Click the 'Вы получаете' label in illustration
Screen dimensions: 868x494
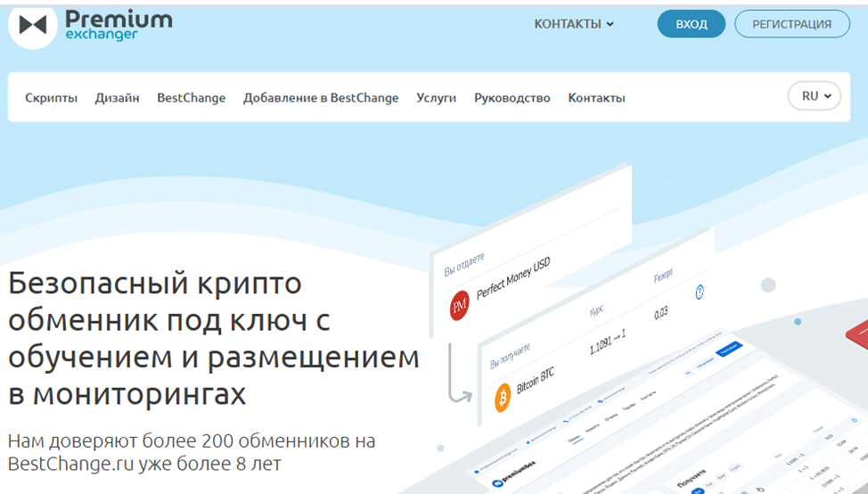pos(510,356)
